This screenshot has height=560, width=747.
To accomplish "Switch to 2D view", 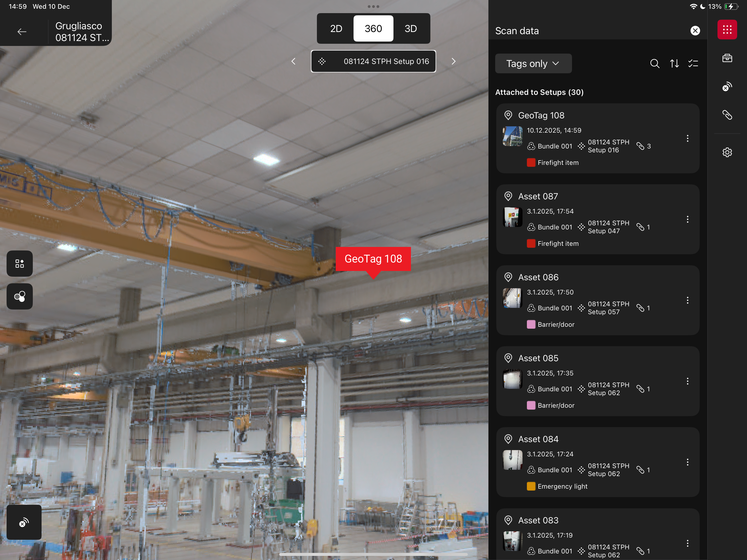I will tap(336, 29).
